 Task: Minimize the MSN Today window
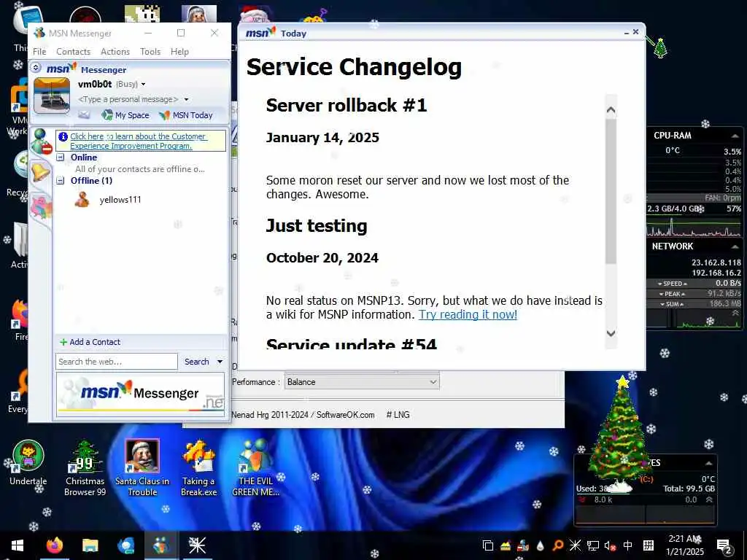coord(627,33)
